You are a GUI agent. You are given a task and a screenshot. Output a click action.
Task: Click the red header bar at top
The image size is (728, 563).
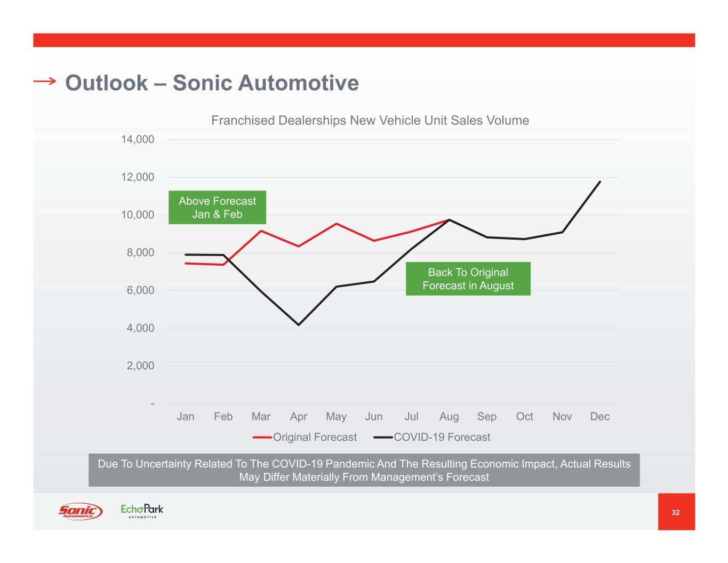364,40
